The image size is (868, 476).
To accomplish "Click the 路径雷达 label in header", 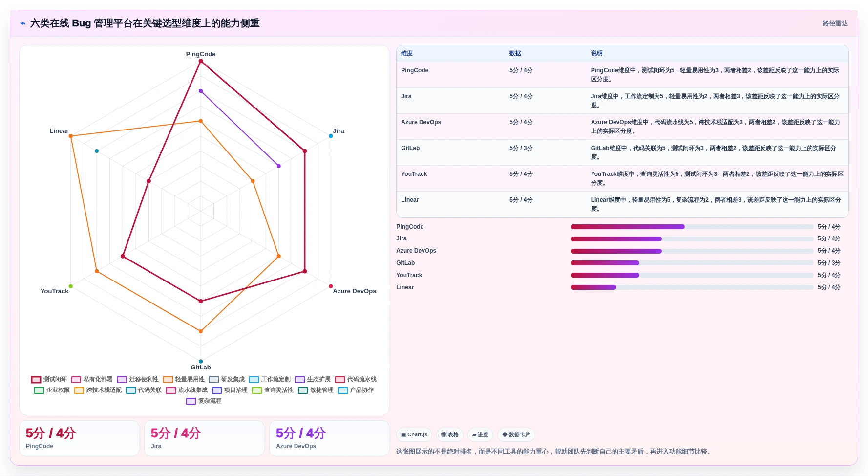I will 835,23.
